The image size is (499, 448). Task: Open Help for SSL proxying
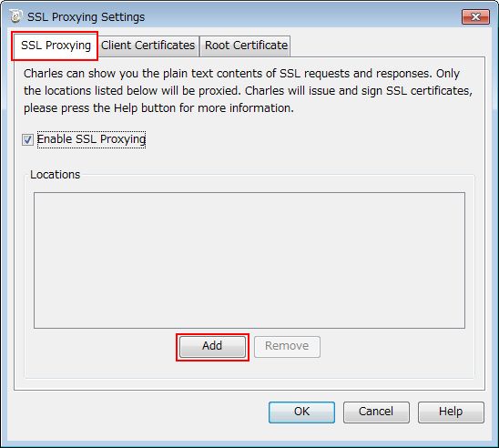point(451,412)
